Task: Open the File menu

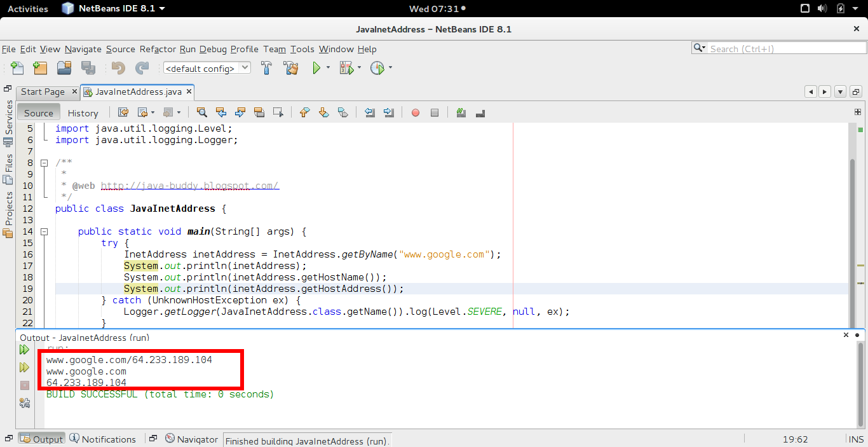Action: (9, 49)
